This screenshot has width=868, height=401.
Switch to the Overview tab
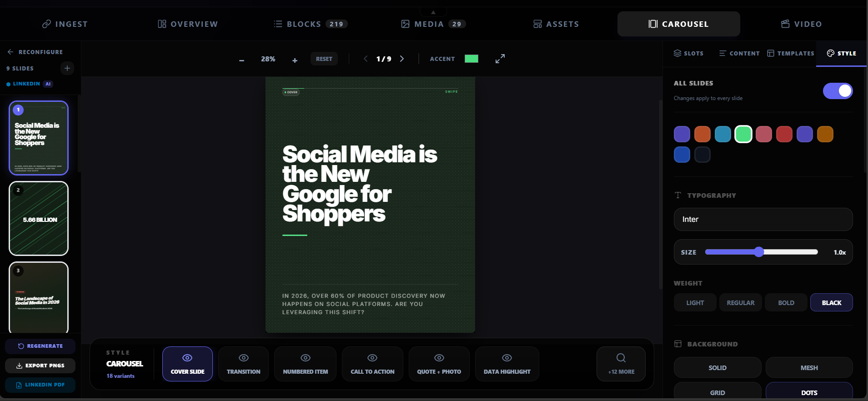click(188, 24)
